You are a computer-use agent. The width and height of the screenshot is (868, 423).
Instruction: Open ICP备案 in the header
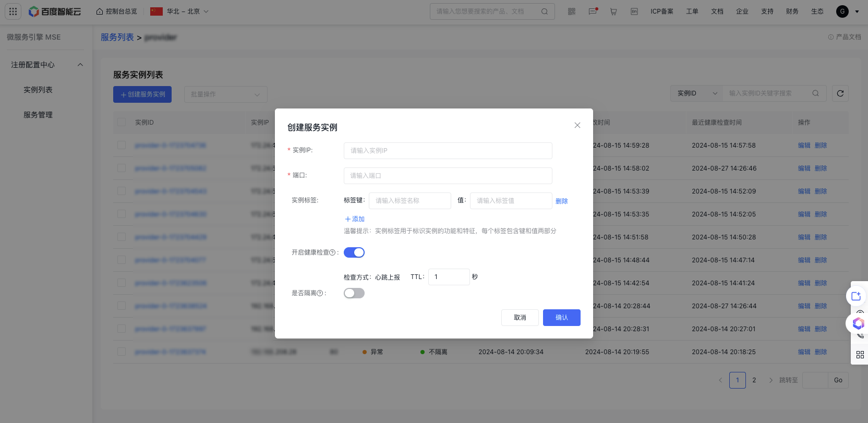coord(662,11)
